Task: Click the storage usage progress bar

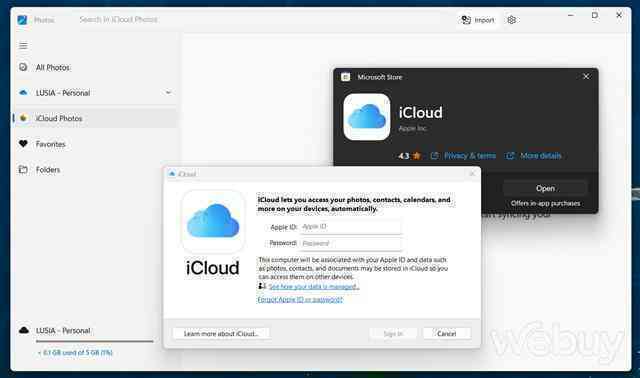Action: (x=95, y=341)
